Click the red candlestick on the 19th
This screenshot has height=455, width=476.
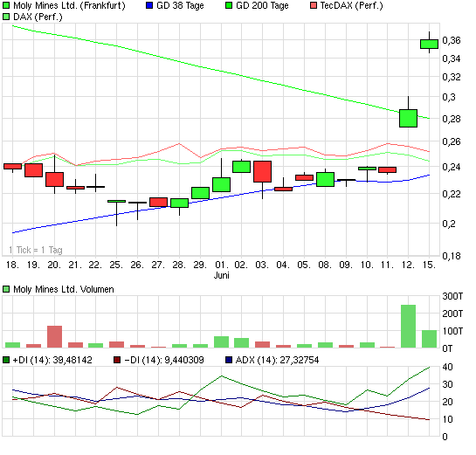pos(33,170)
